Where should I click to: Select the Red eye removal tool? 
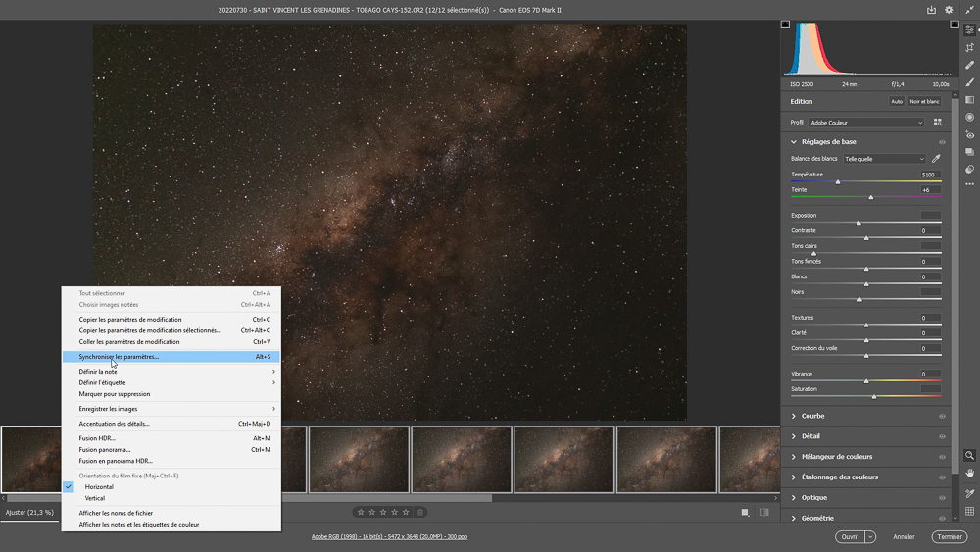coord(969,134)
